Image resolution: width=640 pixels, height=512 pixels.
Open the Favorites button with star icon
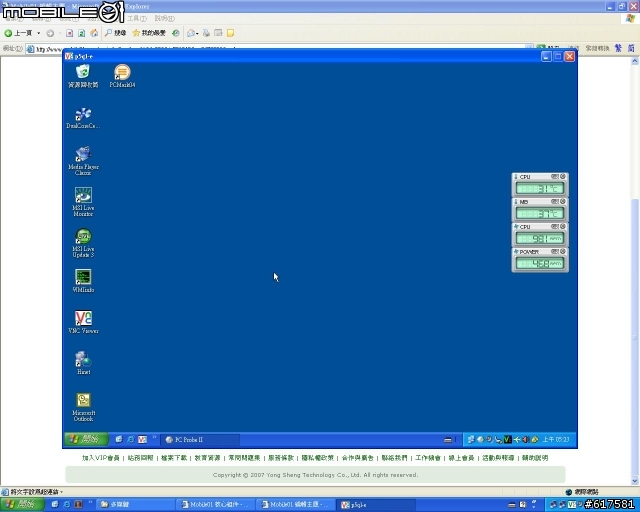[149, 33]
